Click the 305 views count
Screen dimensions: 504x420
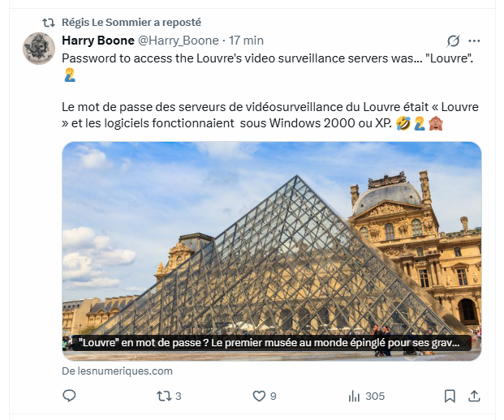coord(375,396)
